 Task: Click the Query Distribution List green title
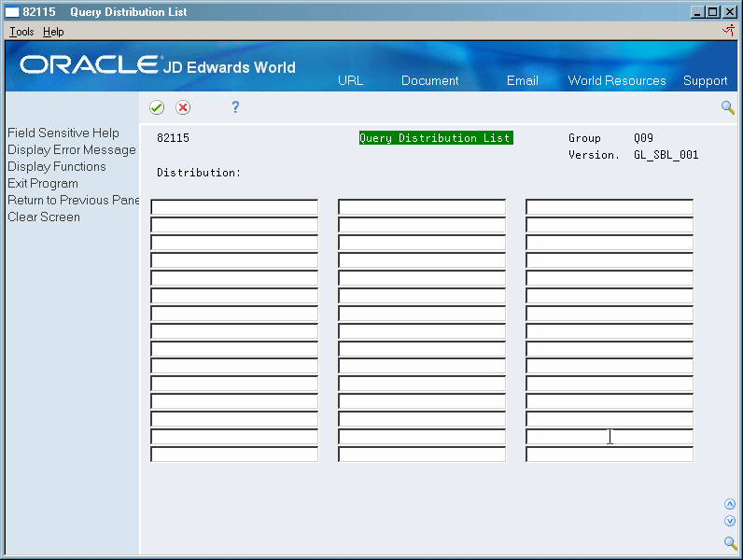point(436,138)
